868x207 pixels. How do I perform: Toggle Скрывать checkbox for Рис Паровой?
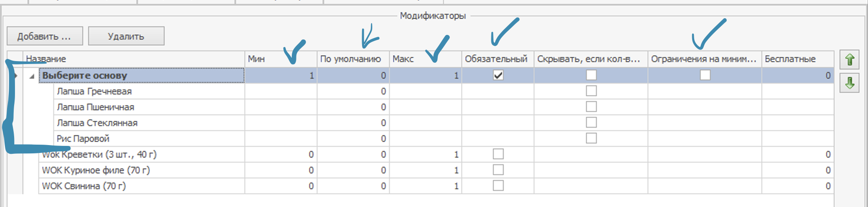(x=591, y=138)
